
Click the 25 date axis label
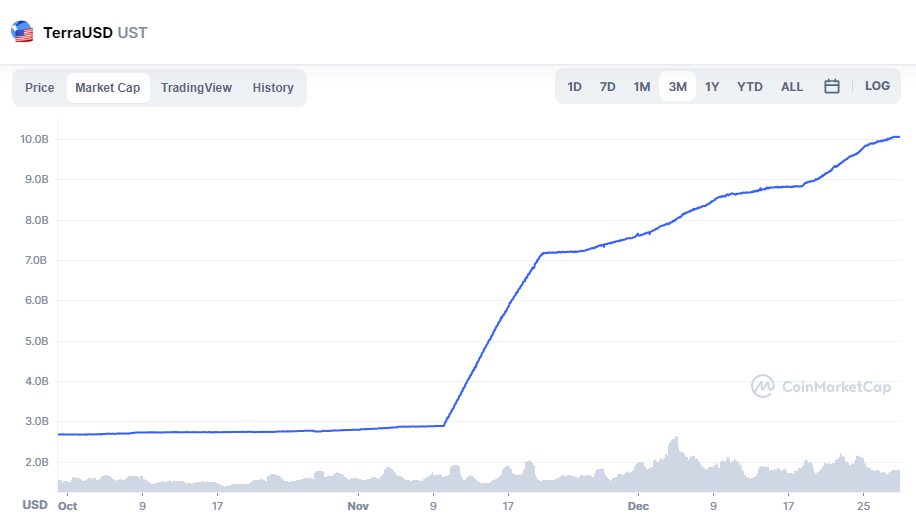pos(863,506)
